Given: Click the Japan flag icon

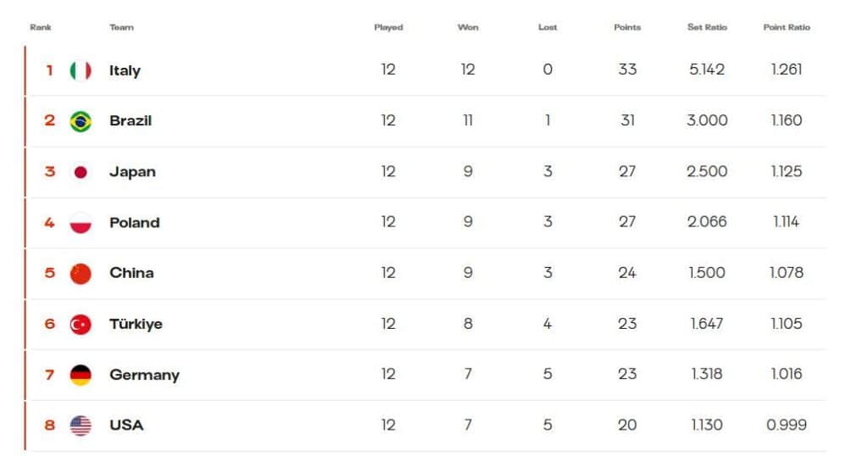Looking at the screenshot, I should tap(81, 172).
